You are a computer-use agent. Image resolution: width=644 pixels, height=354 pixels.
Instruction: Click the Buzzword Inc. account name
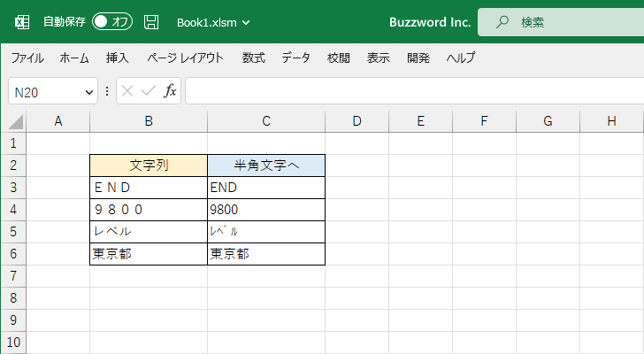(430, 22)
